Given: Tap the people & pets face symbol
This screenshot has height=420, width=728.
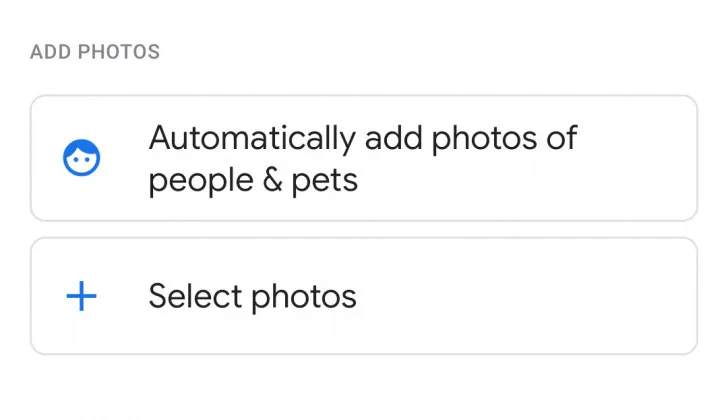Looking at the screenshot, I should 81,159.
